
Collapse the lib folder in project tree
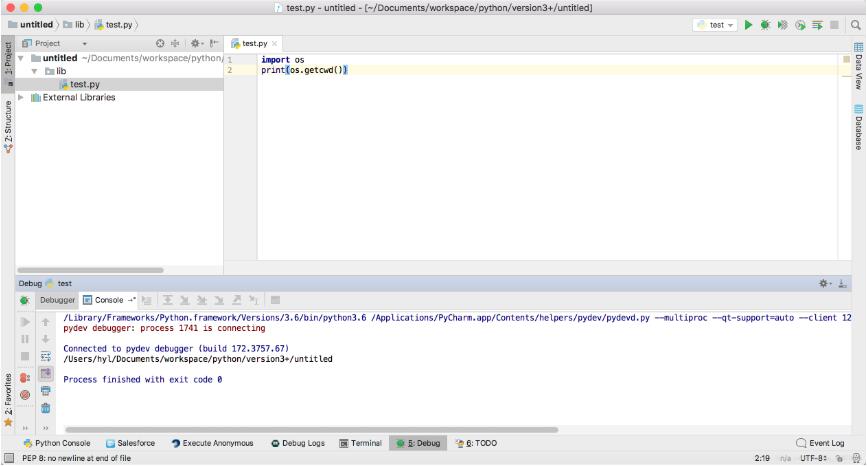click(33, 71)
